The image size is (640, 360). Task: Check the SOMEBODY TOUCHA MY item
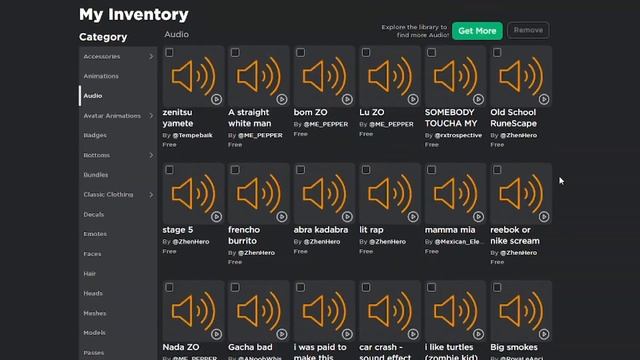431,52
